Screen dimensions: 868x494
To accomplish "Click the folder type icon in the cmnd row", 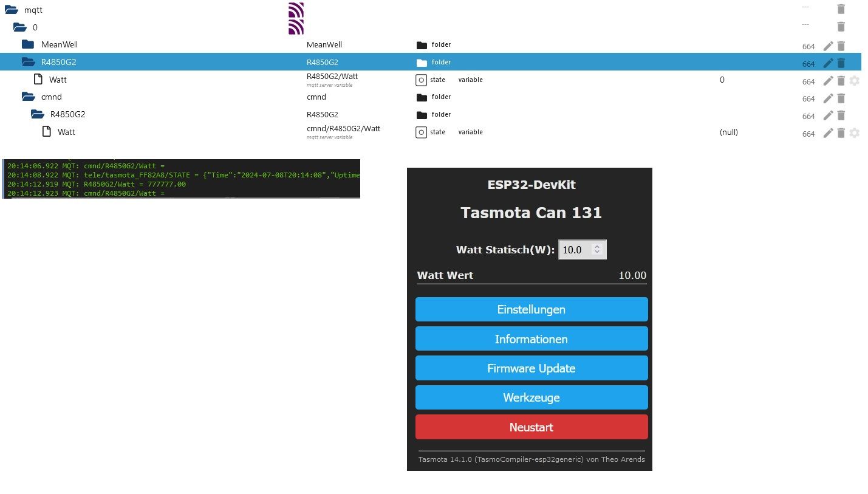I will coord(422,97).
